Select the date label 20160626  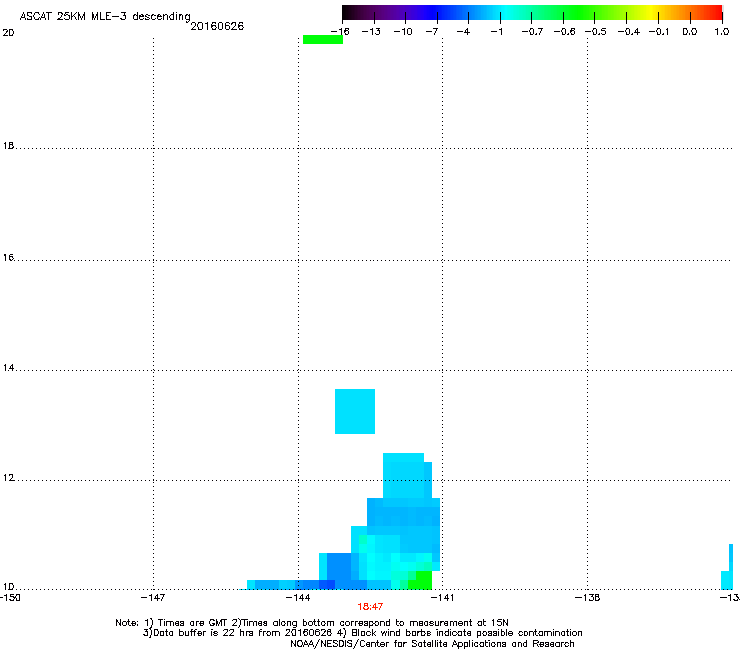(x=217, y=26)
